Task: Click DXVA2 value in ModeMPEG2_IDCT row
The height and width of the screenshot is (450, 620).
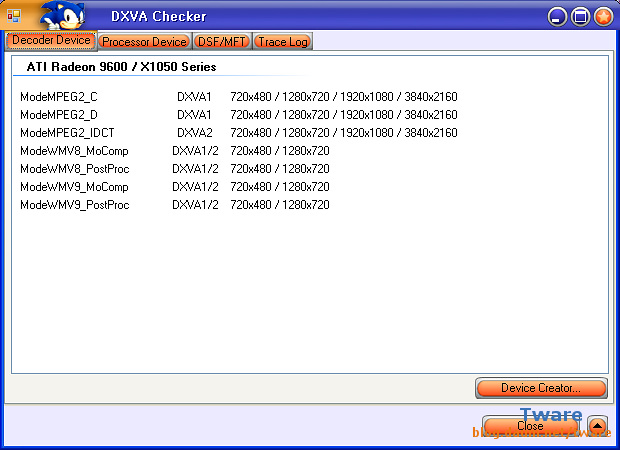Action: pyautogui.click(x=195, y=133)
